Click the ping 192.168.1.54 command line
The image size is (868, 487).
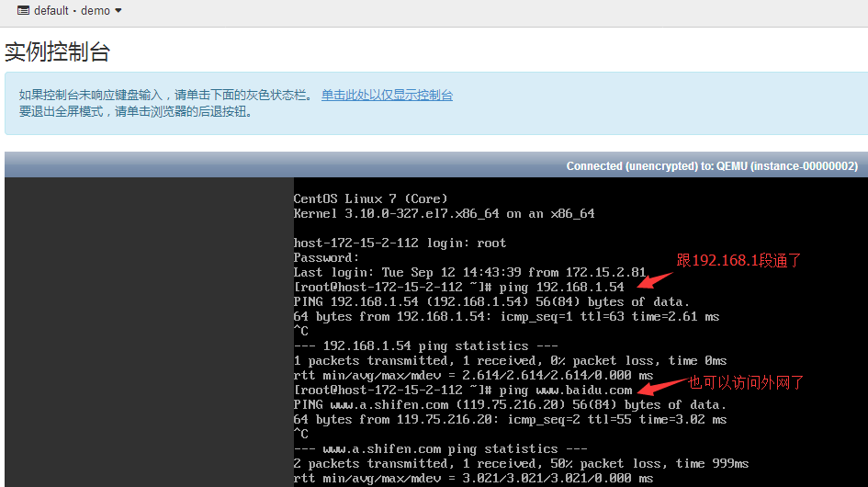click(458, 287)
